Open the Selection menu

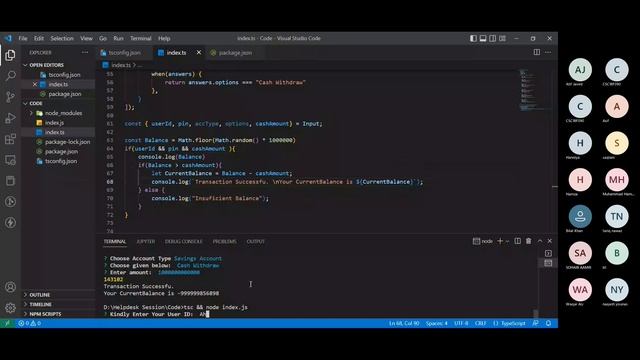[x=62, y=38]
